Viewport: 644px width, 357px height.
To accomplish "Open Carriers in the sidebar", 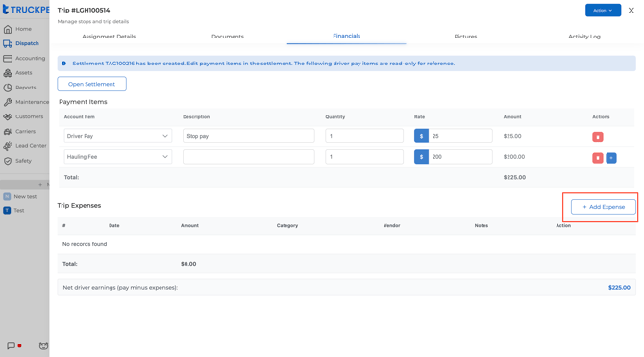I will (x=24, y=131).
